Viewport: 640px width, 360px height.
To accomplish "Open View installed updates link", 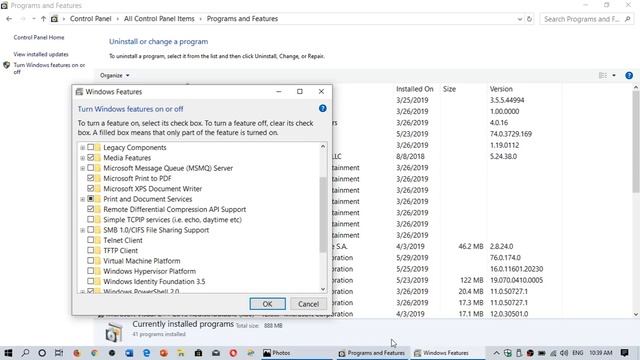I will [41, 54].
